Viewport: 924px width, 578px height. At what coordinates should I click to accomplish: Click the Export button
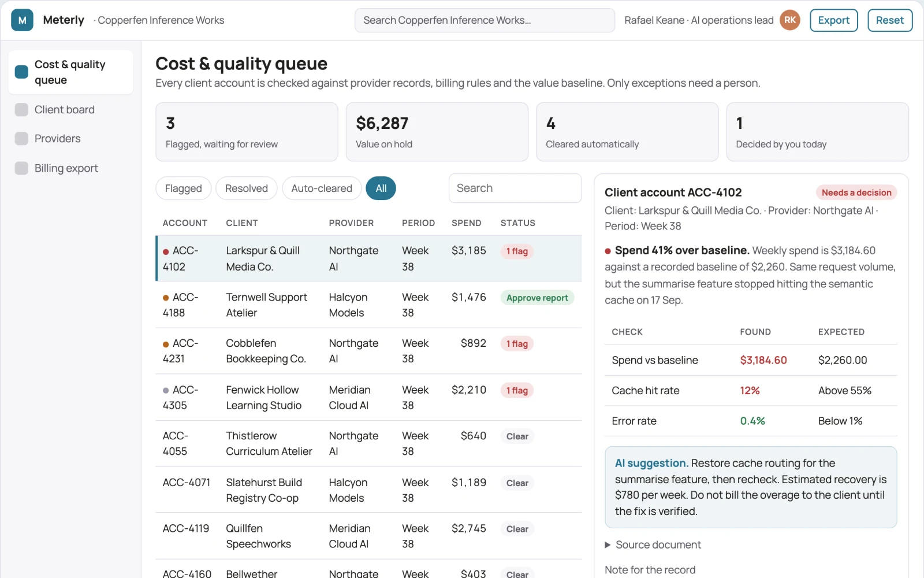(x=834, y=20)
